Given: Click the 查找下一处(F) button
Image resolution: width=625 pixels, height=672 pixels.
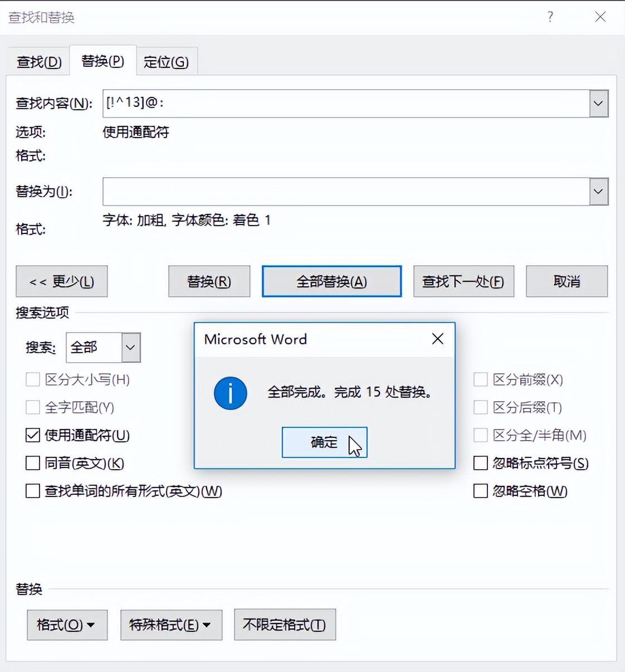Looking at the screenshot, I should click(x=463, y=281).
